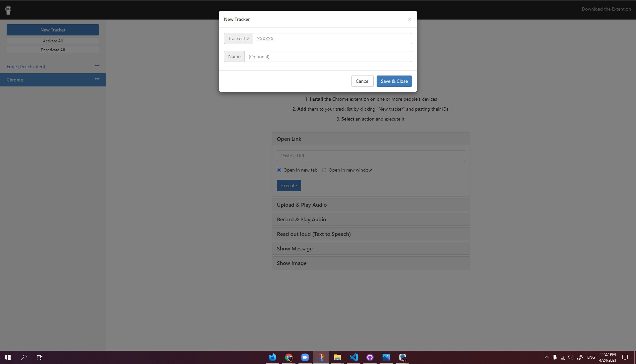
Task: Open the Edge tracker three-dots menu
Action: (x=97, y=66)
